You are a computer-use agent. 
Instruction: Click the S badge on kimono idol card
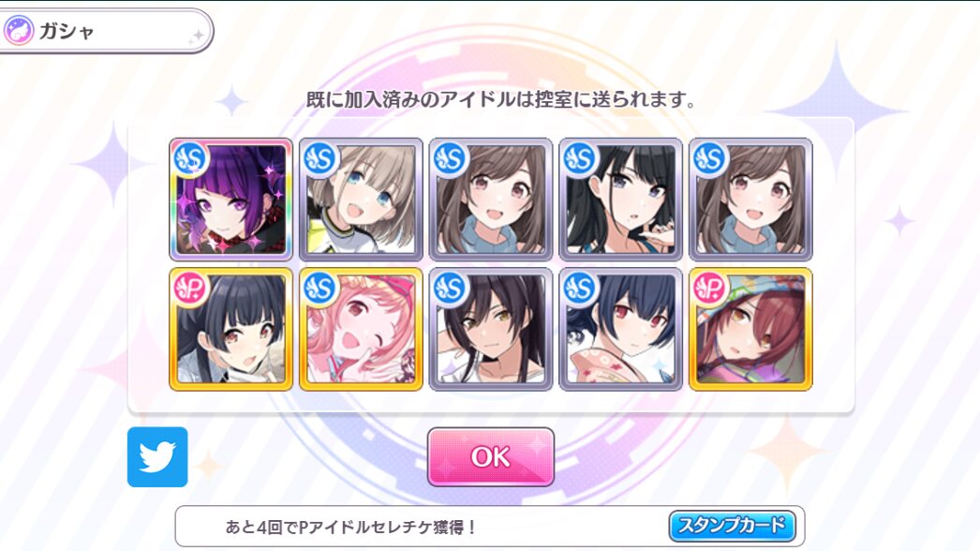click(579, 288)
